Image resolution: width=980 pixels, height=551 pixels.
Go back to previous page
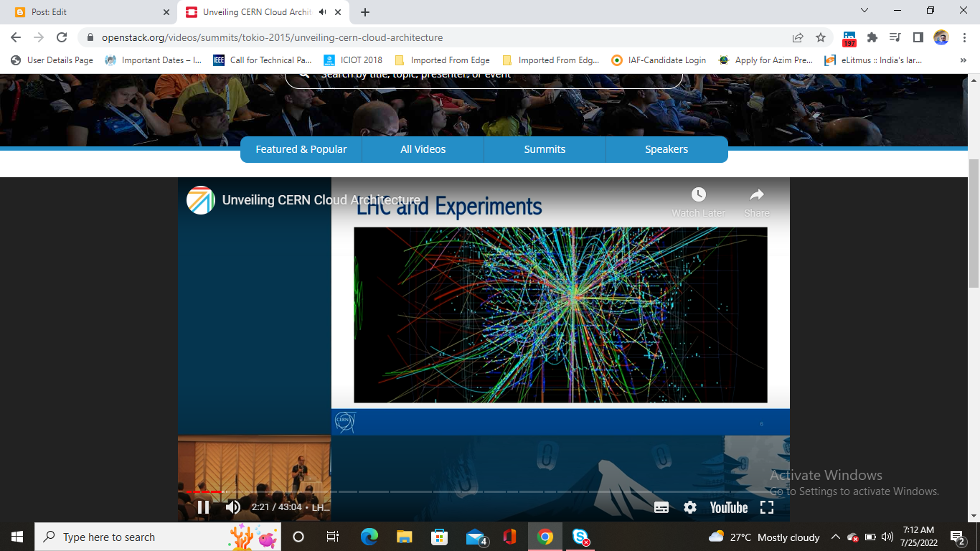[16, 37]
